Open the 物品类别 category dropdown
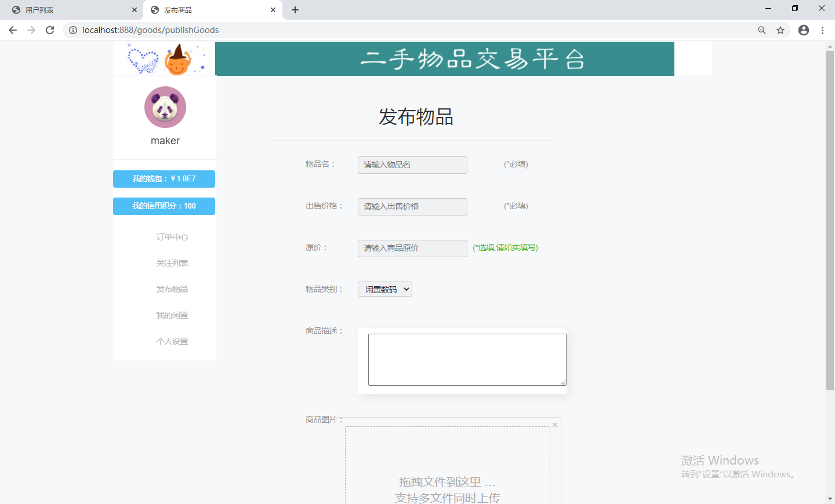 click(384, 289)
